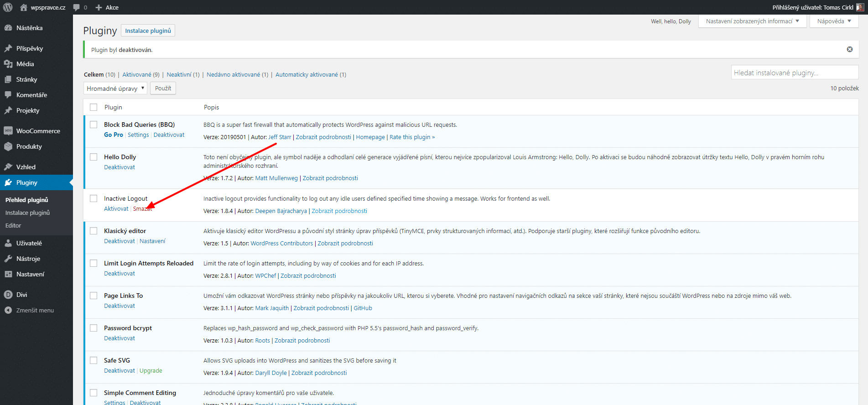Expand Nastavení zobrazených informací panel
The height and width of the screenshot is (405, 868).
[753, 21]
